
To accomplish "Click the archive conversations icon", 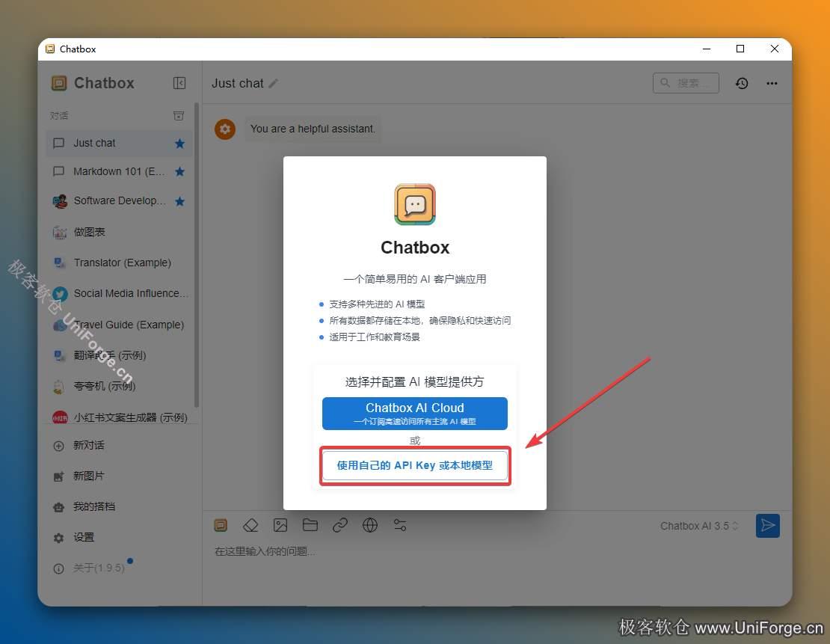I will 179,115.
